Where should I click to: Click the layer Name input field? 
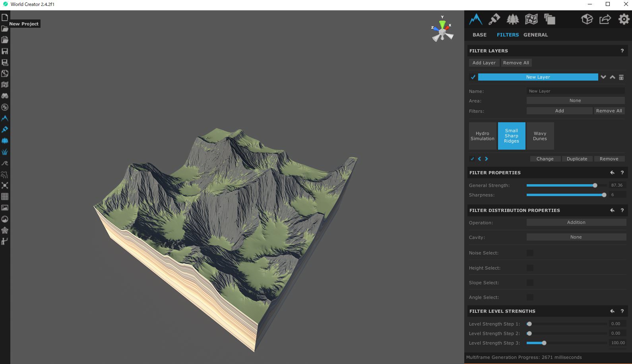pos(576,91)
